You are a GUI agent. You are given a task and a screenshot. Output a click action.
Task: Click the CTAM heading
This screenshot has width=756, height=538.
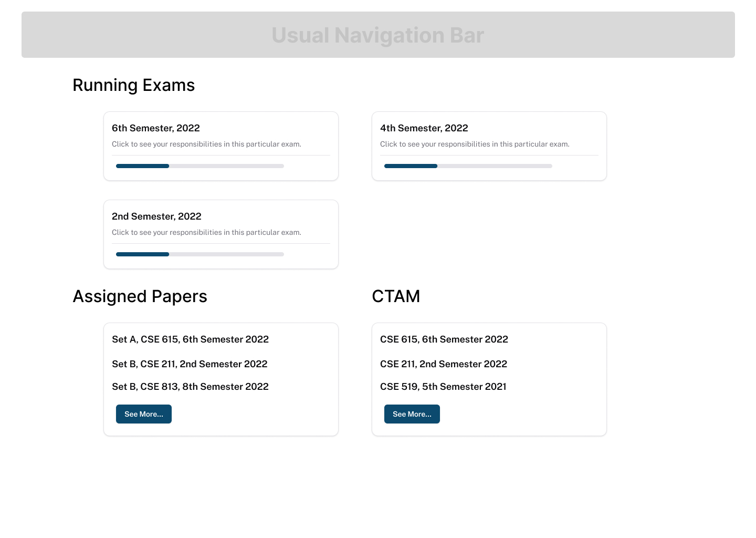coord(396,296)
